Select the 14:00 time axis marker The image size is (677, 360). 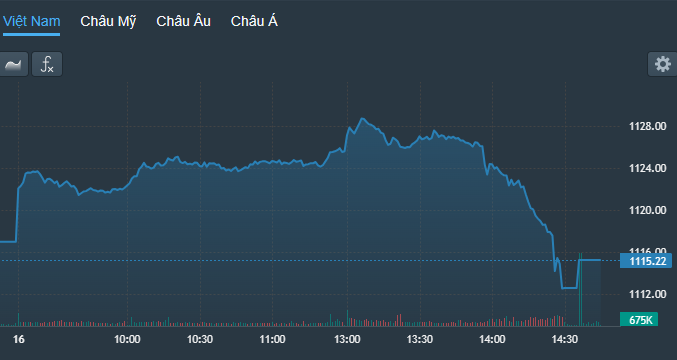tap(492, 339)
